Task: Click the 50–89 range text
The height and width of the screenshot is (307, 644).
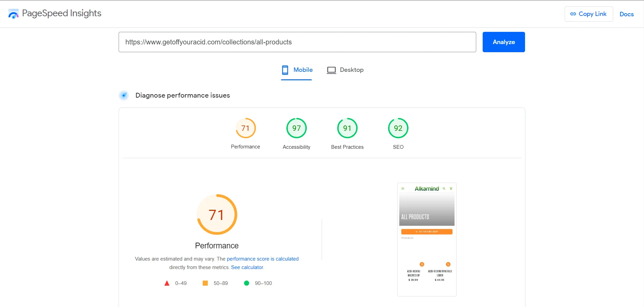Action: (x=221, y=283)
